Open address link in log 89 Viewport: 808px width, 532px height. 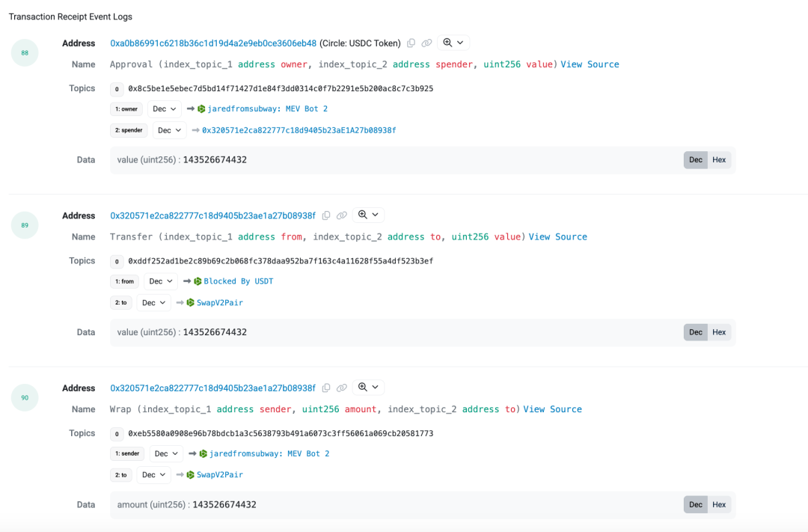pyautogui.click(x=212, y=215)
